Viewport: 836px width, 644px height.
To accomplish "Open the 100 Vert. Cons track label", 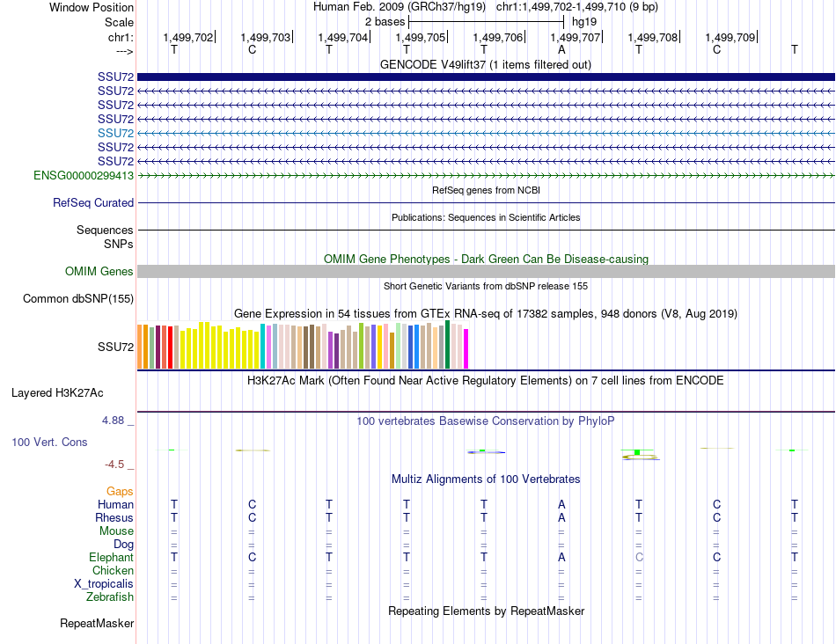I will (49, 442).
